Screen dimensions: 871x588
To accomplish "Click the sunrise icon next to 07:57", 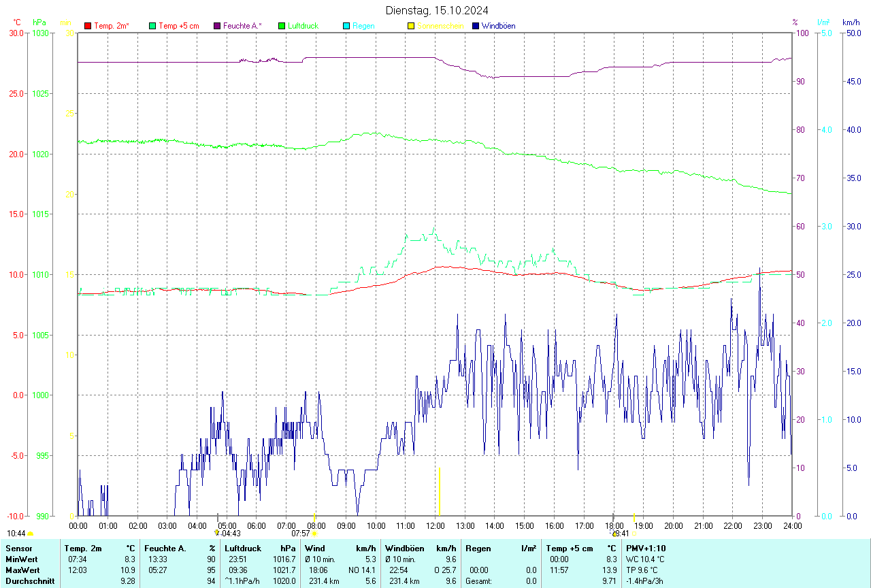I will 314,534.
